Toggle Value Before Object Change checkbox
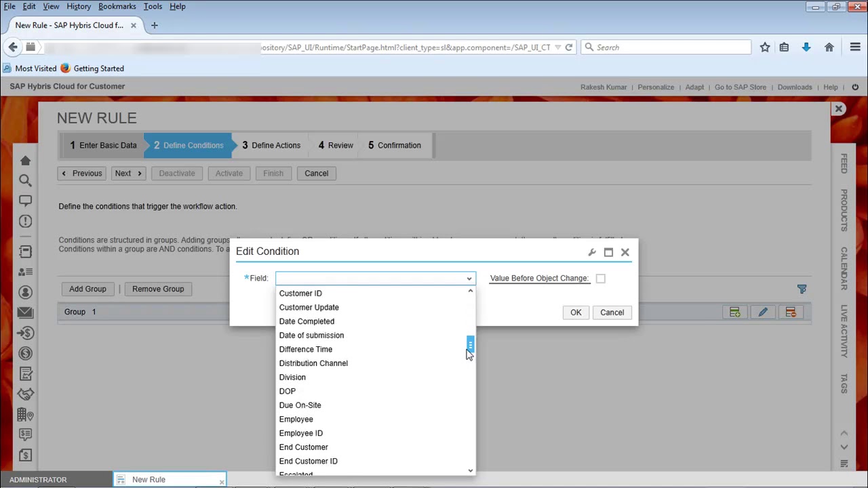The height and width of the screenshot is (488, 868). 600,279
